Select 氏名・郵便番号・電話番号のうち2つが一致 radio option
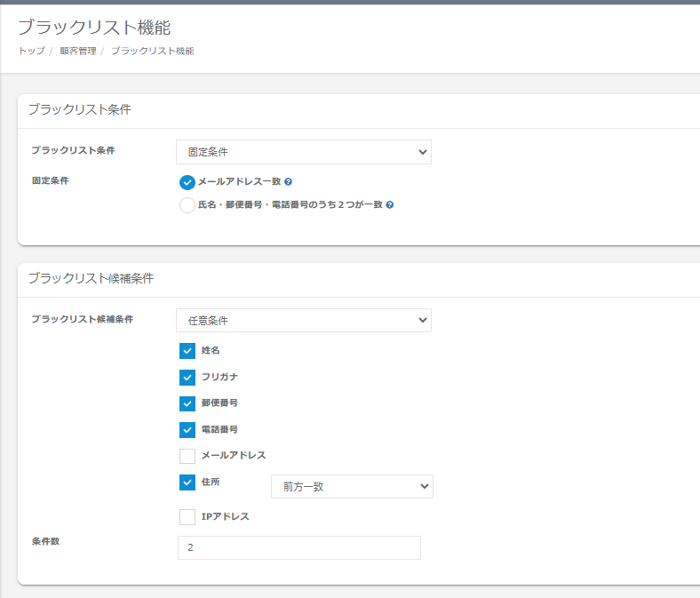The width and height of the screenshot is (700, 598). (x=187, y=205)
